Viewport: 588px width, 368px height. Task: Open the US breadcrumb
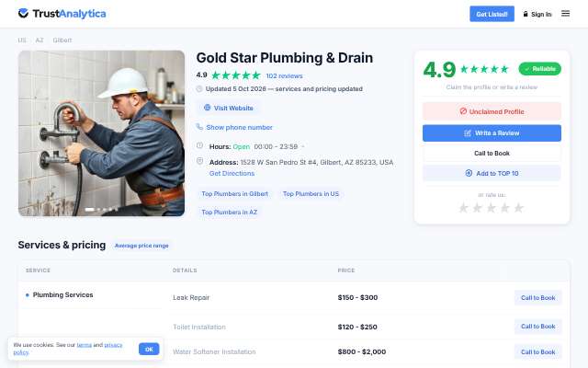click(22, 40)
